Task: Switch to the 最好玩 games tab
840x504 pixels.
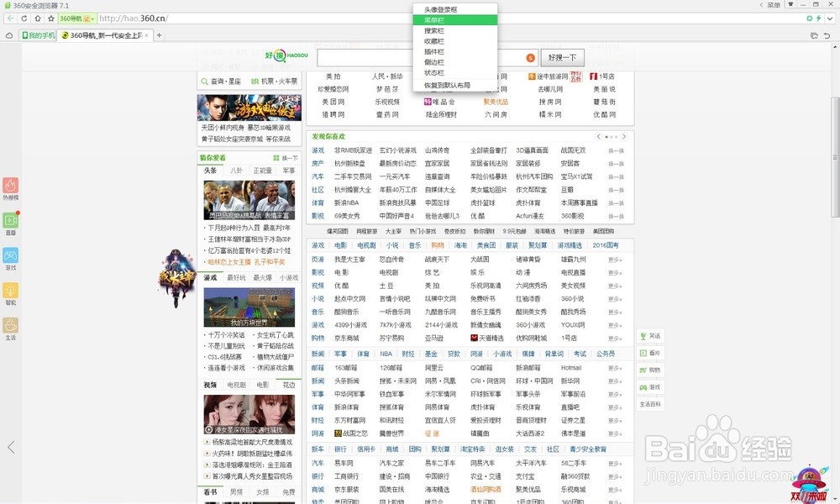Action: pos(236,277)
